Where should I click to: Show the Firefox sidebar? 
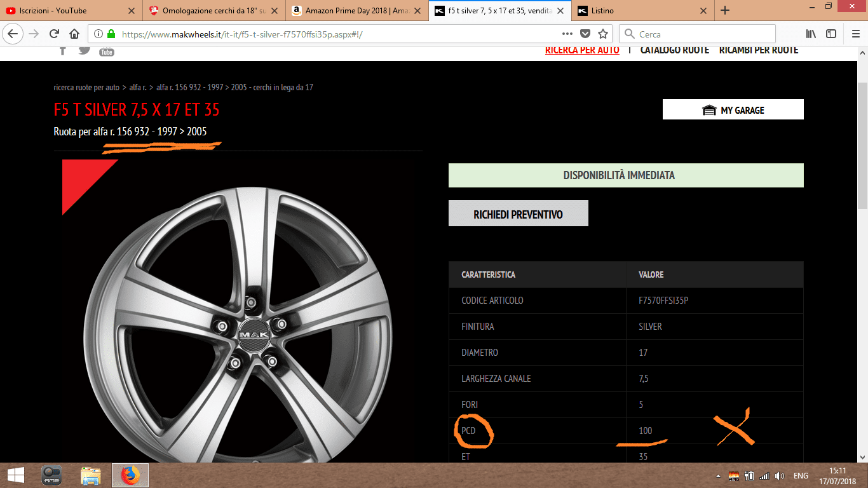[x=831, y=34]
